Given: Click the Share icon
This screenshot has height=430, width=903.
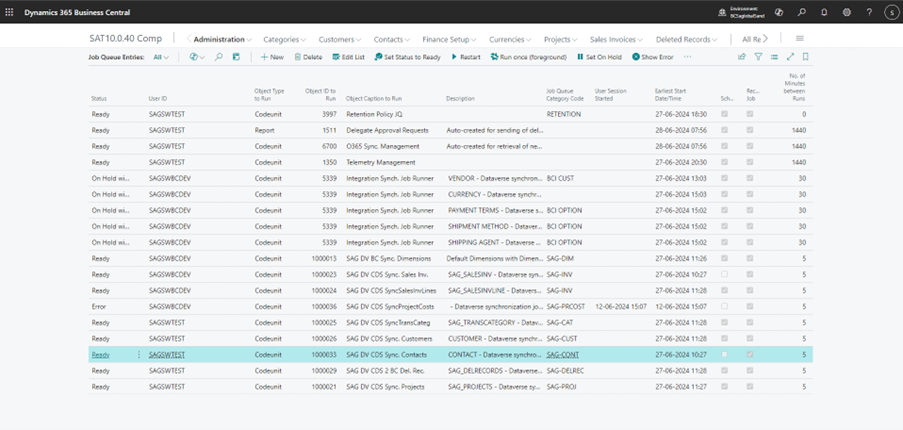Looking at the screenshot, I should pyautogui.click(x=742, y=57).
